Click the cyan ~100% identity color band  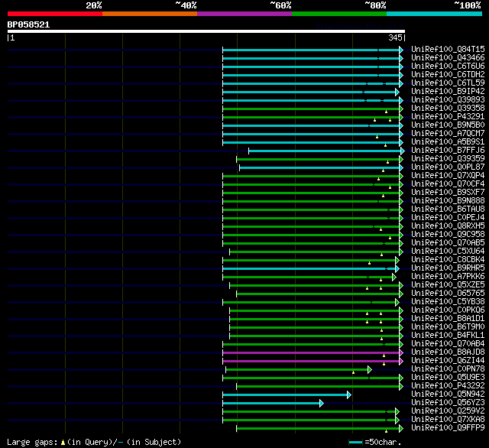pyautogui.click(x=434, y=13)
